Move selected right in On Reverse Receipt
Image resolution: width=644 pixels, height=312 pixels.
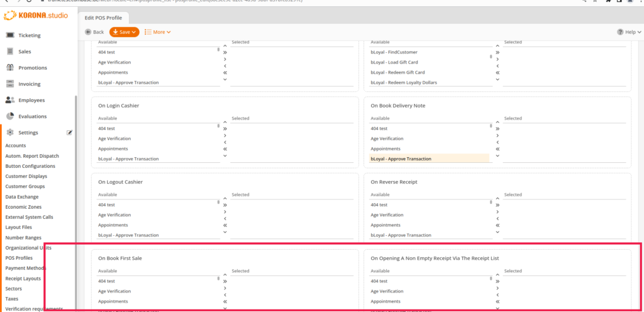pos(498,212)
